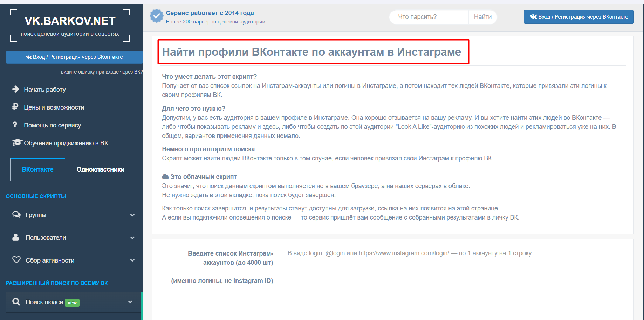
Task: Click the VK.BARKOV.NET logo
Action: point(70,21)
